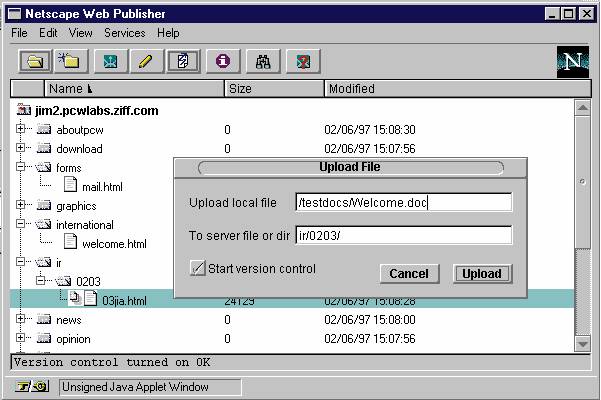This screenshot has width=601, height=400.
Task: Click the new folder toolbar icon
Action: 69,62
